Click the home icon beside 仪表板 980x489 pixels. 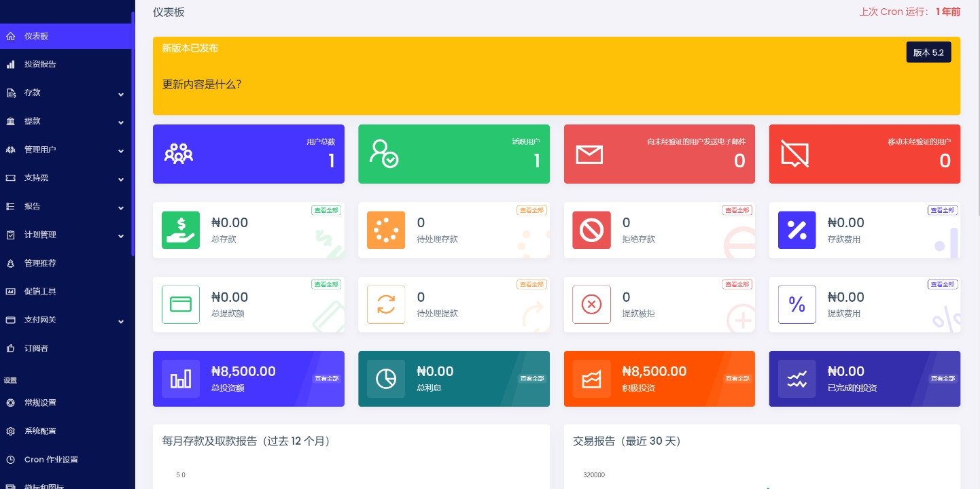click(10, 36)
